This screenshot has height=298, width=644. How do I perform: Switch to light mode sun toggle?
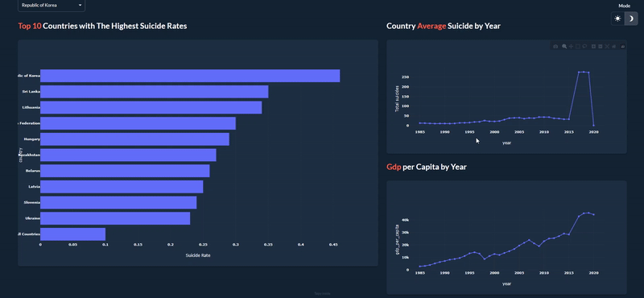(617, 19)
